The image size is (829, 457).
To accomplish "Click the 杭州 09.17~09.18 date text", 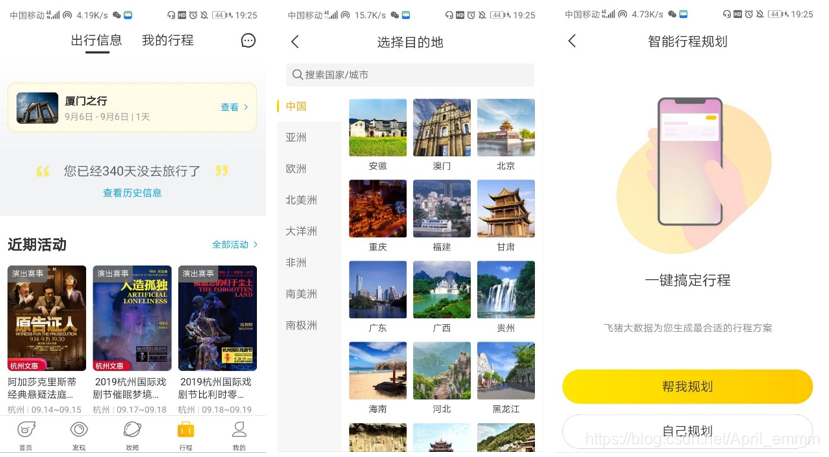I will tap(130, 410).
